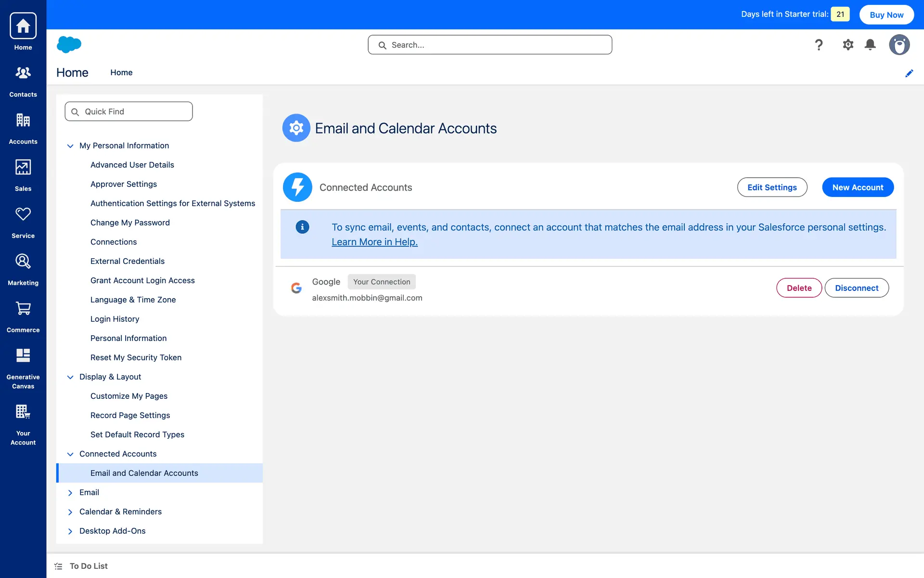Viewport: 924px width, 578px height.
Task: Select Language & Time Zone setting
Action: 133,300
